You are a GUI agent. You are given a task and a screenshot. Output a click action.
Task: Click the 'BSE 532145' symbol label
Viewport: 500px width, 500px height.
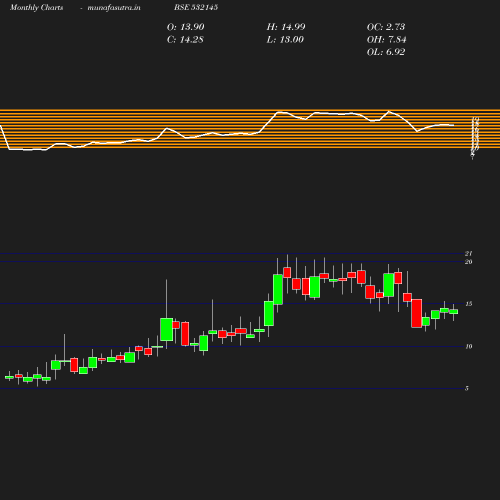coord(196,7)
